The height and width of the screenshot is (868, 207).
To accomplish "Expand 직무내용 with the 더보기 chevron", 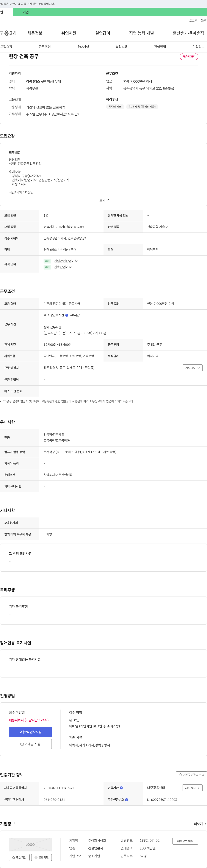I will pos(103,200).
